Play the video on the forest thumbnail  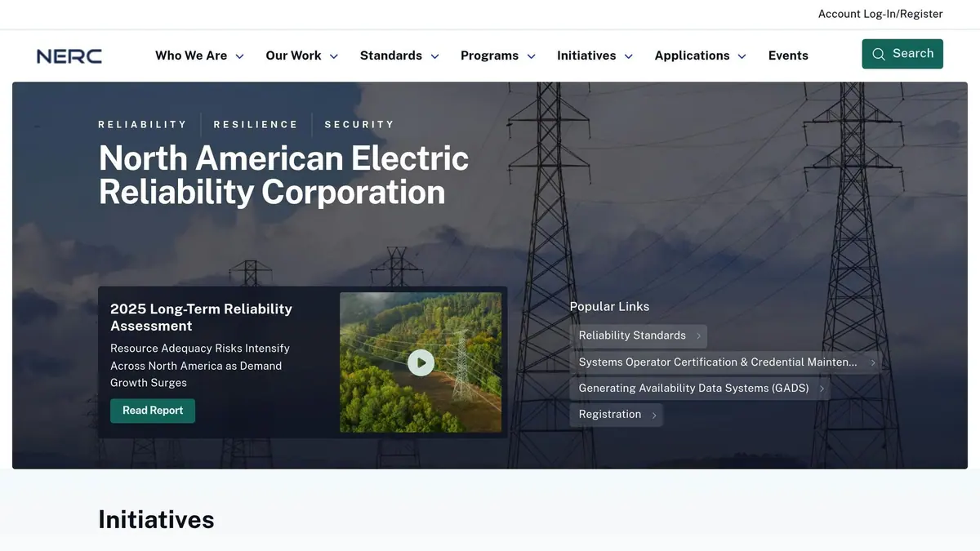(x=421, y=362)
